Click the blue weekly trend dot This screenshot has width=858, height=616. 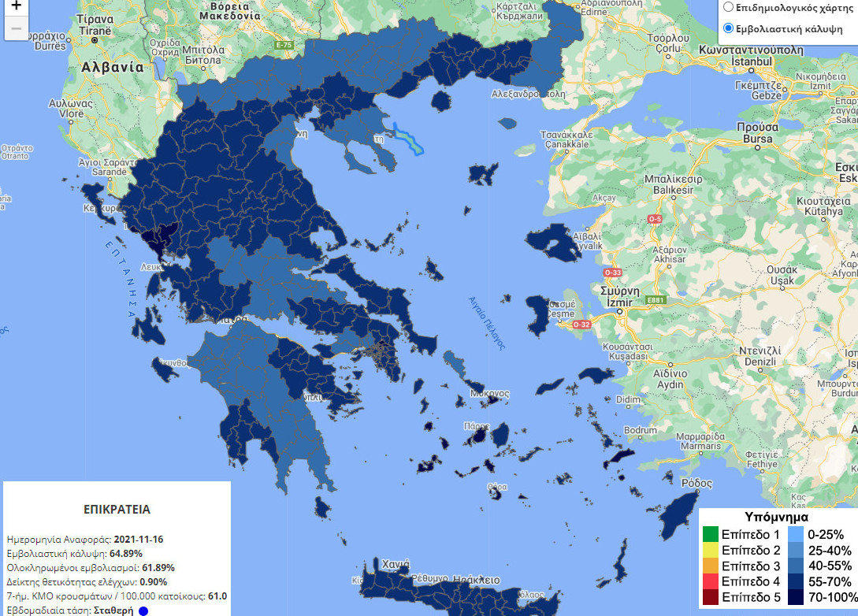click(x=143, y=610)
